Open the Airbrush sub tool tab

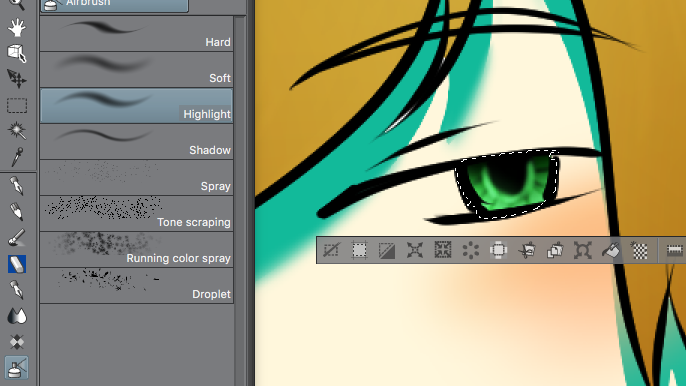(x=115, y=5)
